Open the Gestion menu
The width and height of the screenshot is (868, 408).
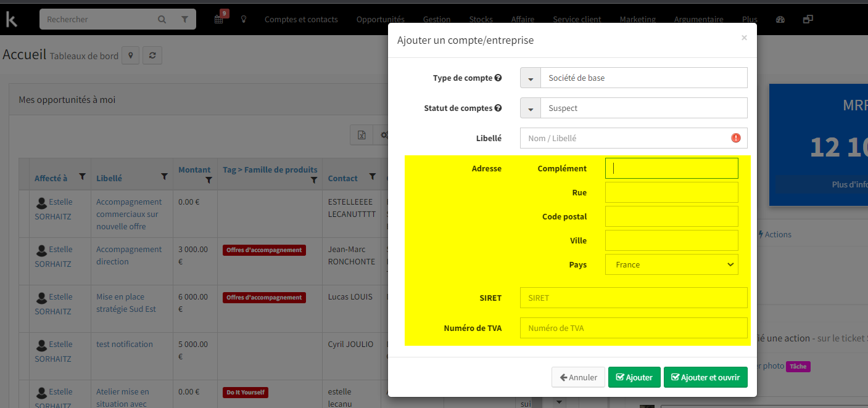click(x=437, y=19)
